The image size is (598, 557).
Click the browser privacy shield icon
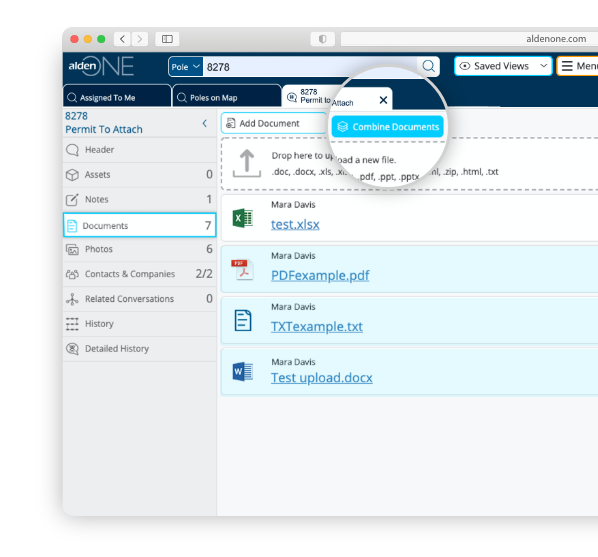(323, 39)
